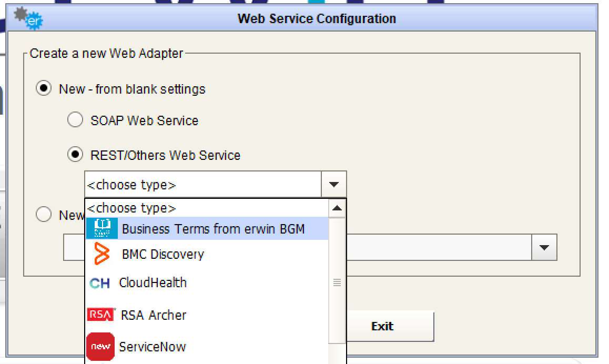Select REST/Others Web Service radio option

pos(75,155)
